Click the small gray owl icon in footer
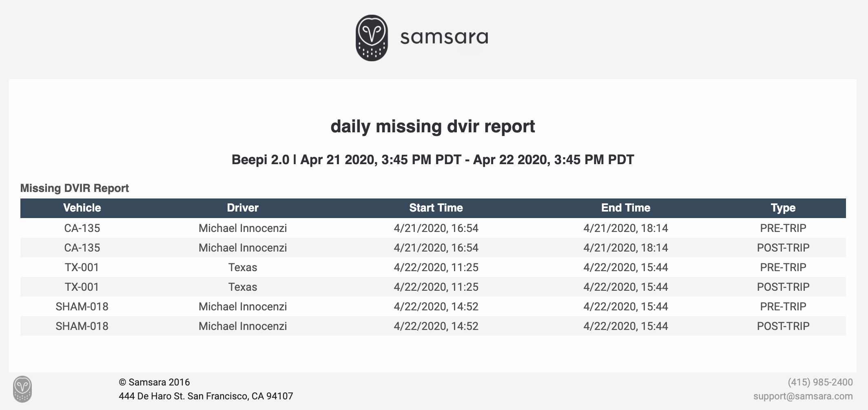Screen dimensions: 868x410 22,389
